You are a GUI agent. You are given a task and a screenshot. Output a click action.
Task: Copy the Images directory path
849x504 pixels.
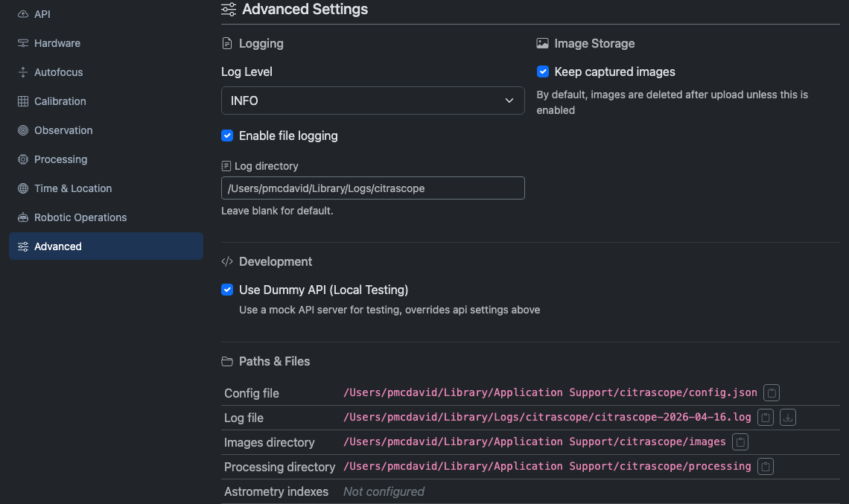tap(740, 442)
